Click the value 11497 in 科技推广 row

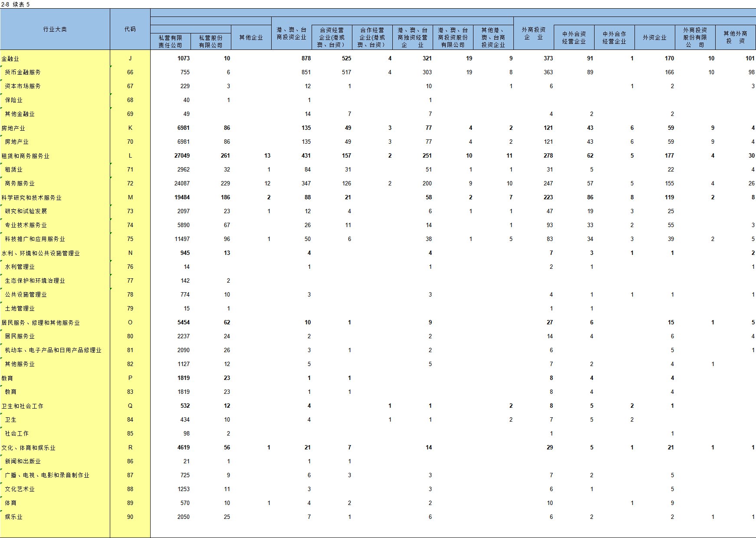182,239
